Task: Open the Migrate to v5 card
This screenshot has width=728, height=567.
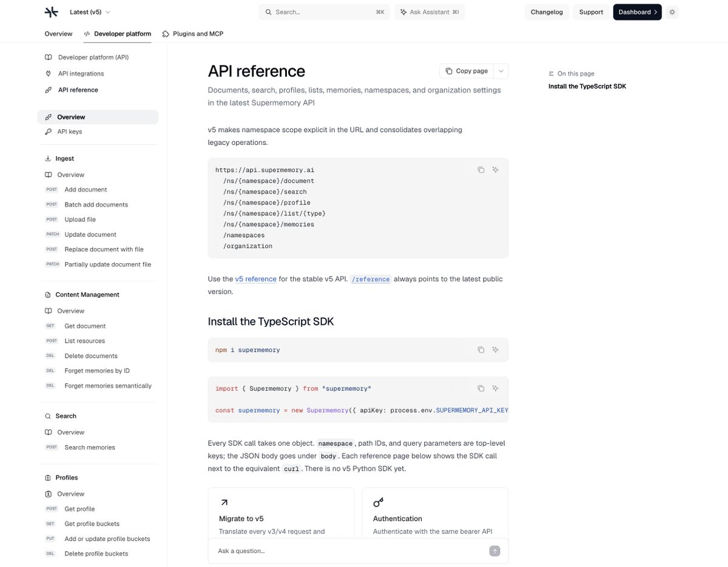Action: click(x=281, y=512)
